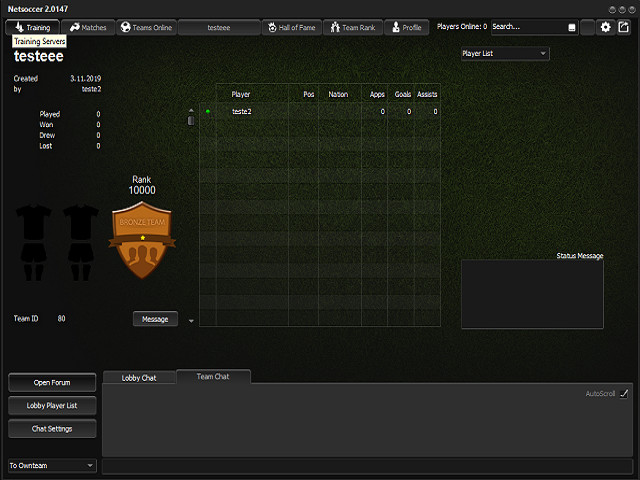Click the pop-out window icon beside gear
The height and width of the screenshot is (480, 640).
(x=625, y=27)
